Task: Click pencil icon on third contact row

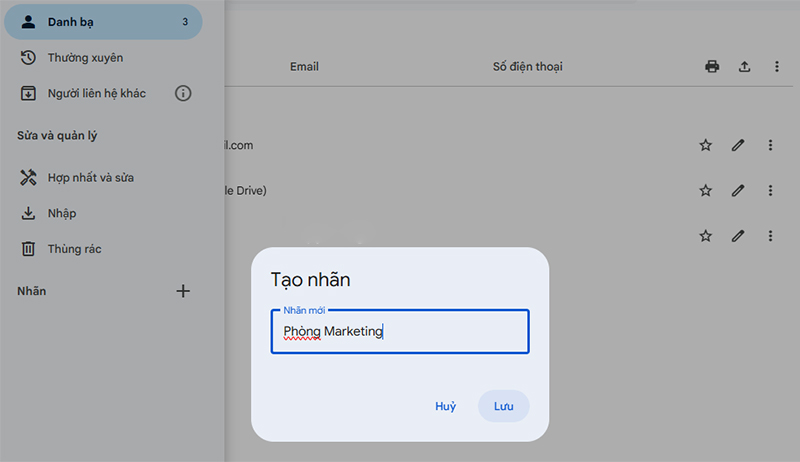Action: point(738,236)
